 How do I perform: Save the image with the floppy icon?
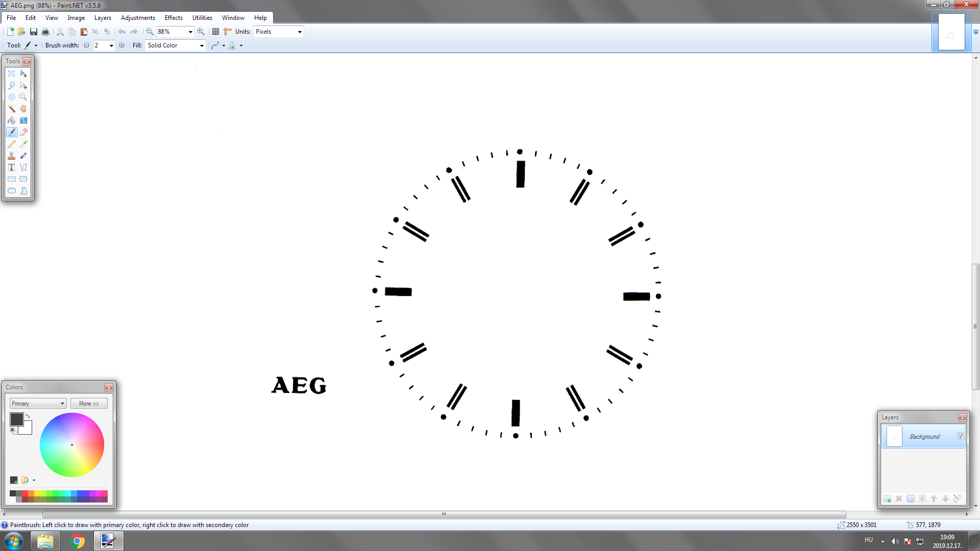[34, 32]
